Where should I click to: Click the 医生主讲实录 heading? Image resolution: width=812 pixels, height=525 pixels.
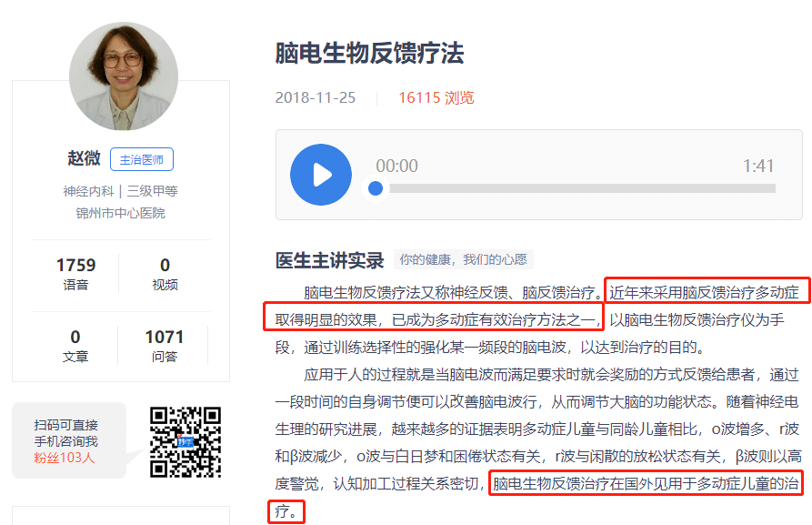[329, 260]
